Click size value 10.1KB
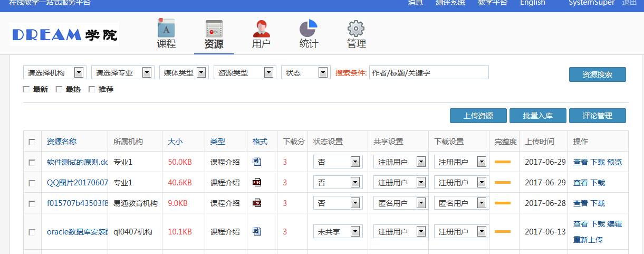 point(180,232)
